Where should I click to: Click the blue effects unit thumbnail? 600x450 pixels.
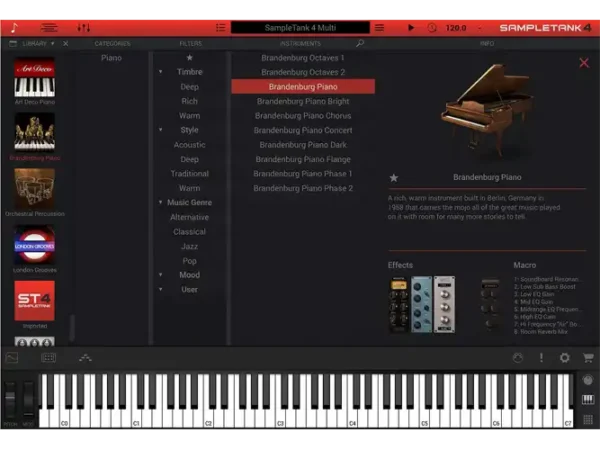(421, 304)
